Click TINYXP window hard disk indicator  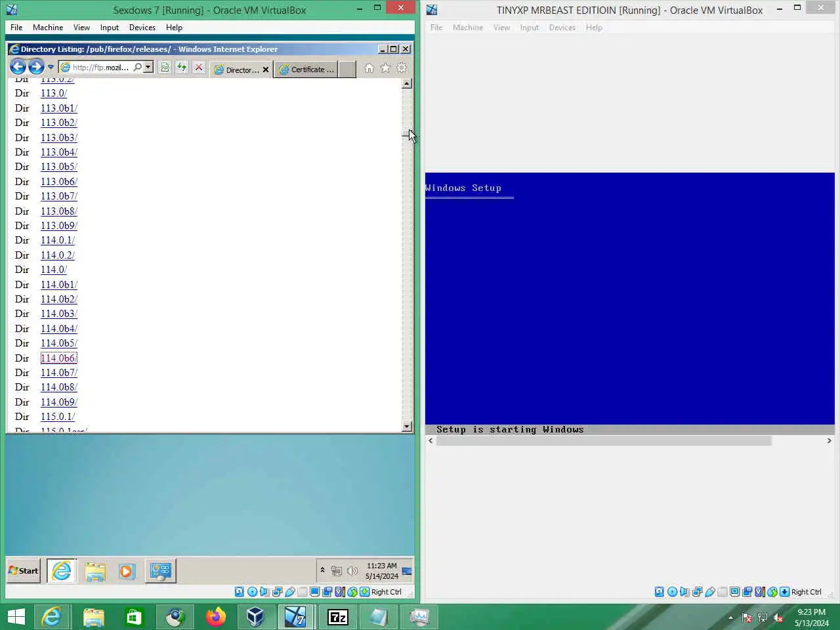(x=660, y=592)
